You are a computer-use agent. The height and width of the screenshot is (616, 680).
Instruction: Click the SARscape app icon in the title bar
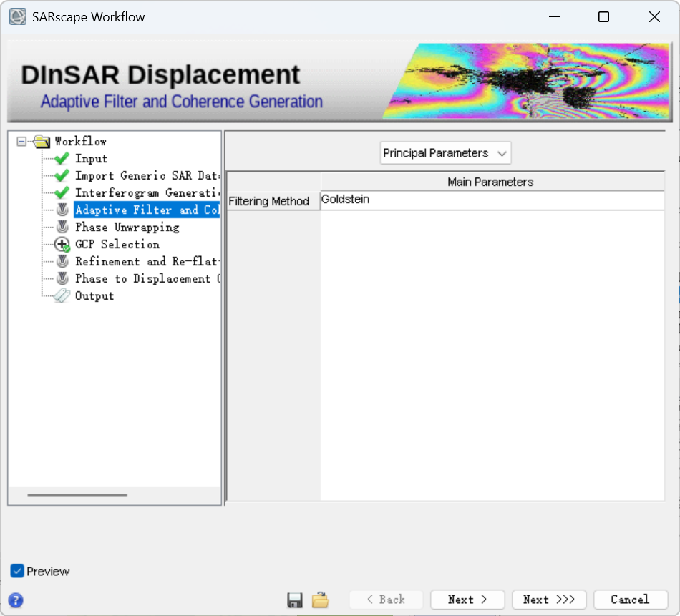(x=18, y=16)
